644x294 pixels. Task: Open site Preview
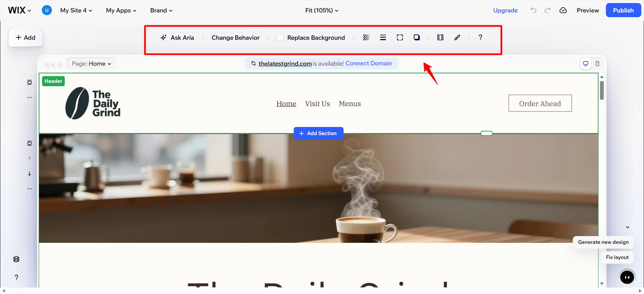[x=588, y=10]
